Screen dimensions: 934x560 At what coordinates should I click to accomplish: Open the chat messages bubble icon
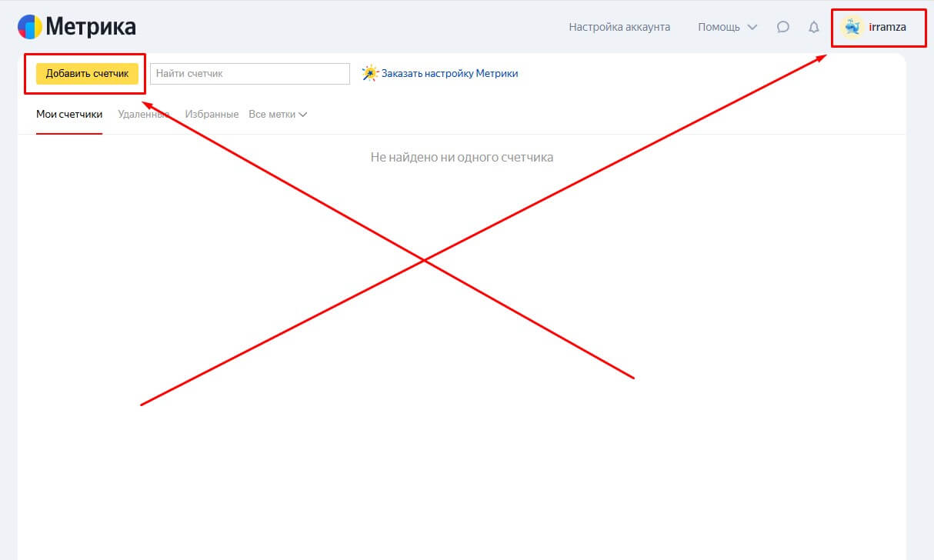click(x=782, y=27)
